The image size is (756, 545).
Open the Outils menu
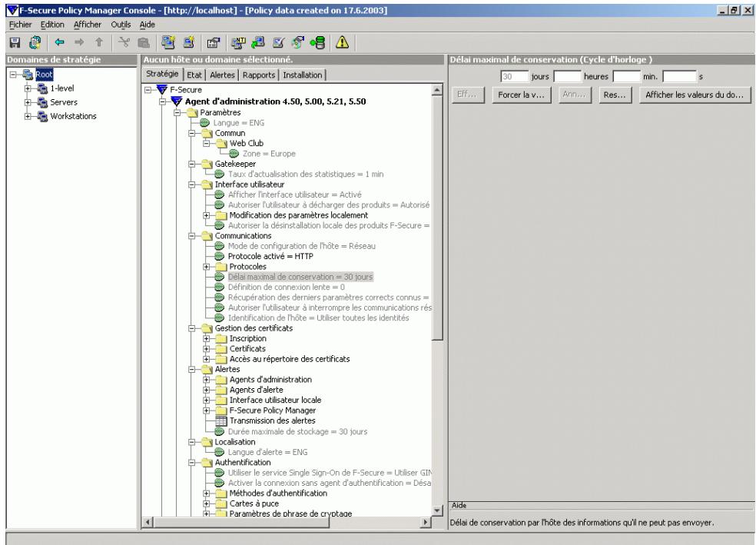[121, 24]
